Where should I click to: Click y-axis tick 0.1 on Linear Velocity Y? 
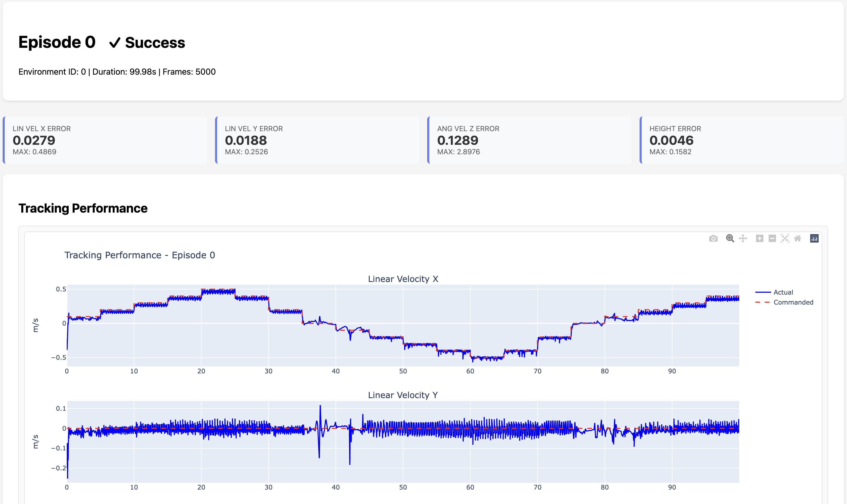tap(61, 408)
